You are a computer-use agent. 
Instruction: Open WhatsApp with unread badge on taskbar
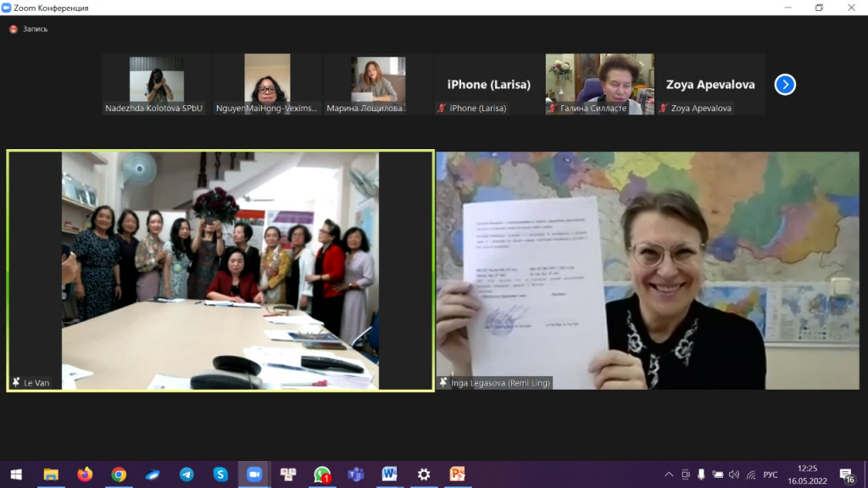[322, 474]
